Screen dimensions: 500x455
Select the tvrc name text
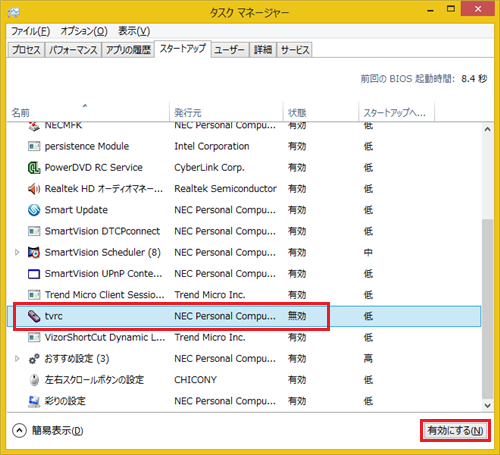pyautogui.click(x=54, y=316)
